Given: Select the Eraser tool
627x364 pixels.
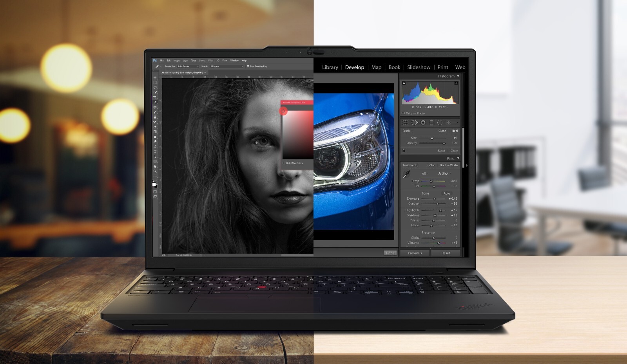Looking at the screenshot, I should 155,127.
